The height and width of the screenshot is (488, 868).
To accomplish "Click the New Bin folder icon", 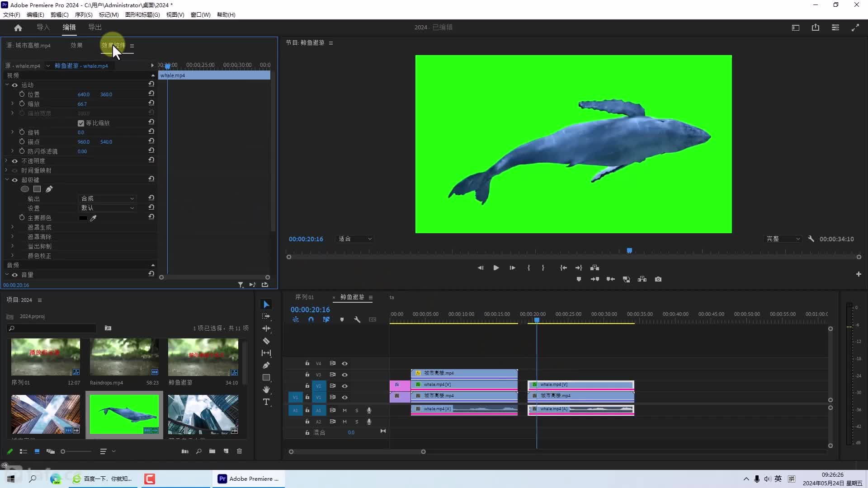I will (212, 451).
